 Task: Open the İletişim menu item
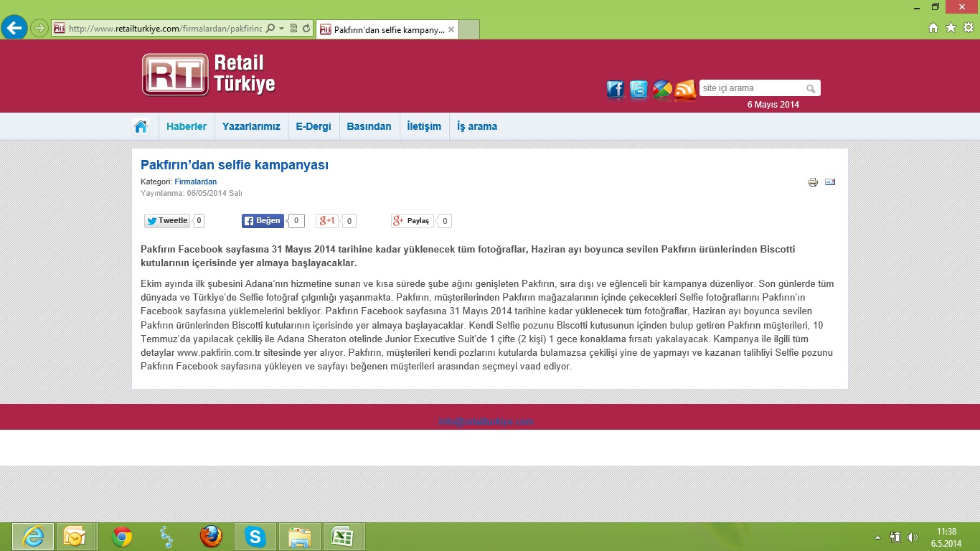[424, 126]
